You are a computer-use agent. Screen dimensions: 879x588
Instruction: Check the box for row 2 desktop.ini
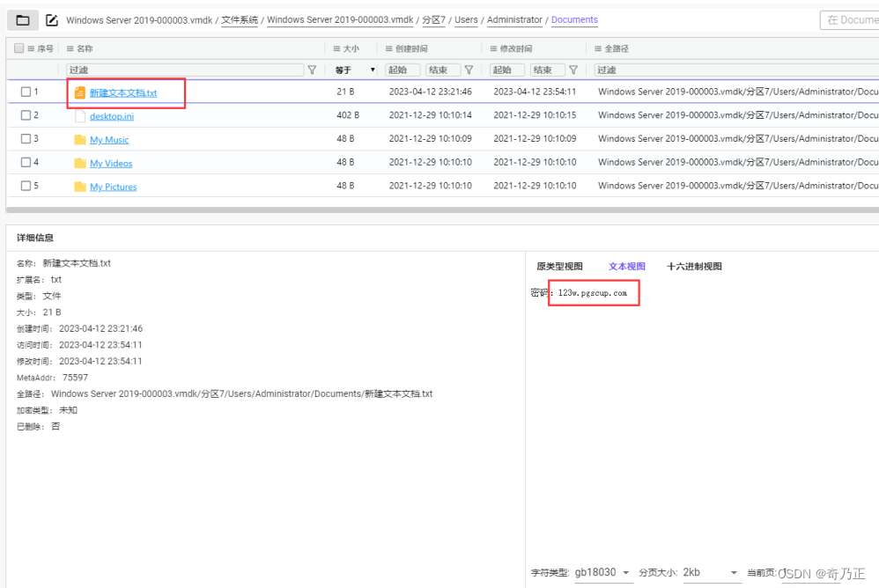26,115
